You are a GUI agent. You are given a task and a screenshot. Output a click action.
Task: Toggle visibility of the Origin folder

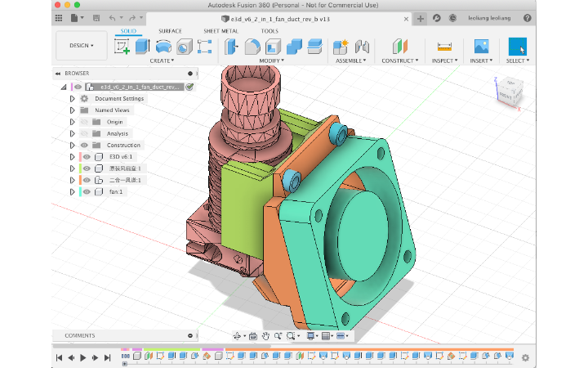84,122
